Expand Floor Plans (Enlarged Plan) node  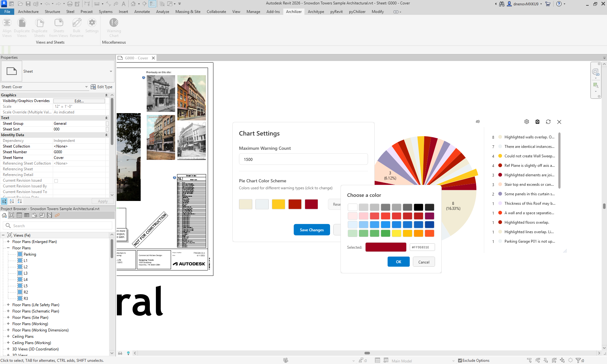pos(8,242)
